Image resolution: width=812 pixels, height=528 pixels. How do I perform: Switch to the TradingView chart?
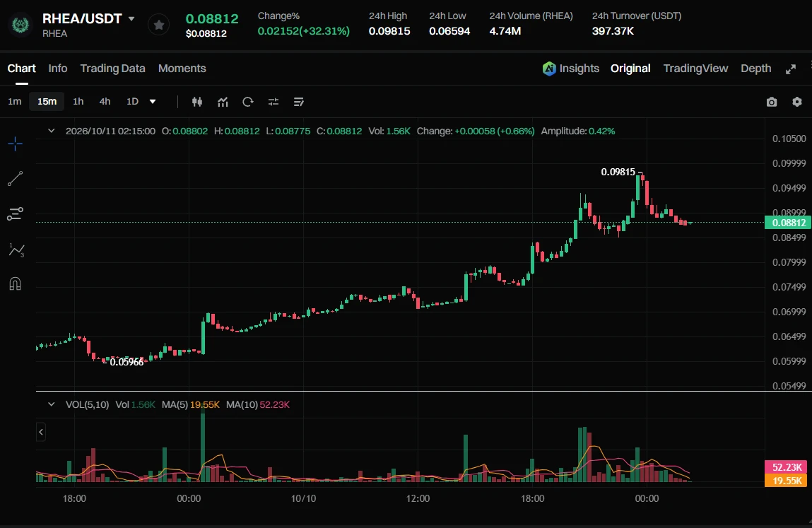tap(695, 69)
